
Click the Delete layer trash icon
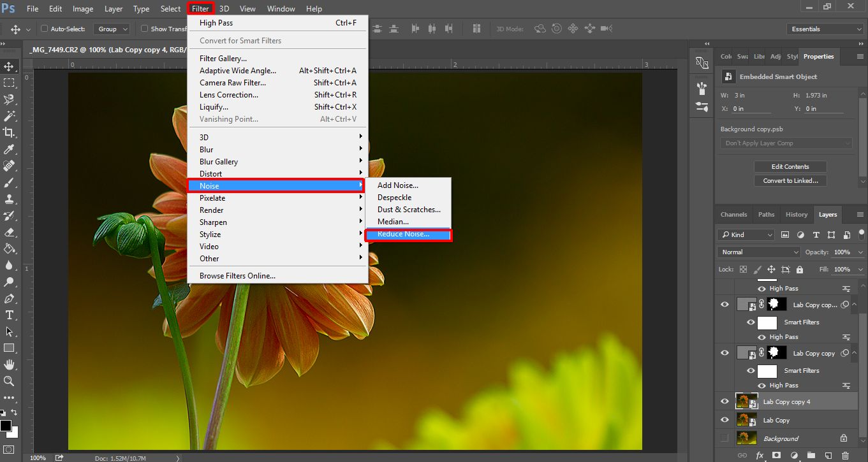point(845,456)
